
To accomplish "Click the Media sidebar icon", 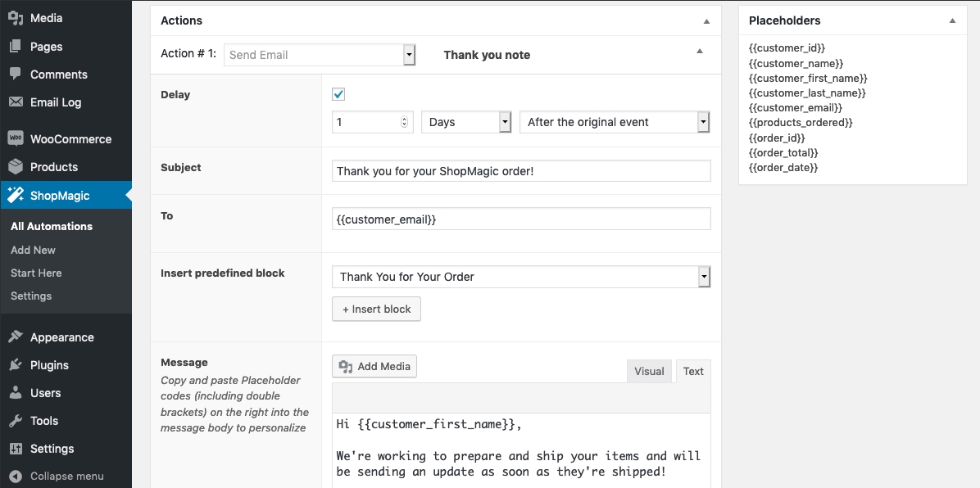I will coord(16,18).
